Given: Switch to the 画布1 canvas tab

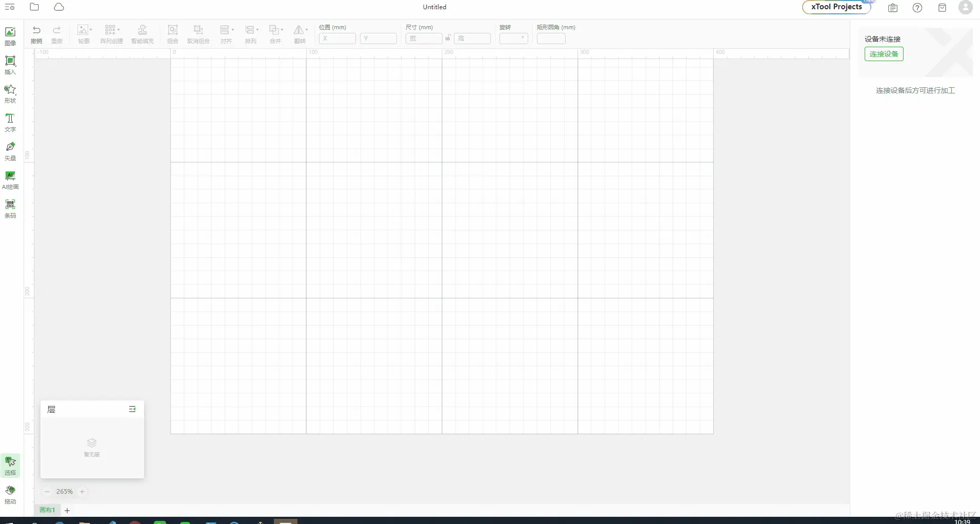Looking at the screenshot, I should pyautogui.click(x=47, y=510).
